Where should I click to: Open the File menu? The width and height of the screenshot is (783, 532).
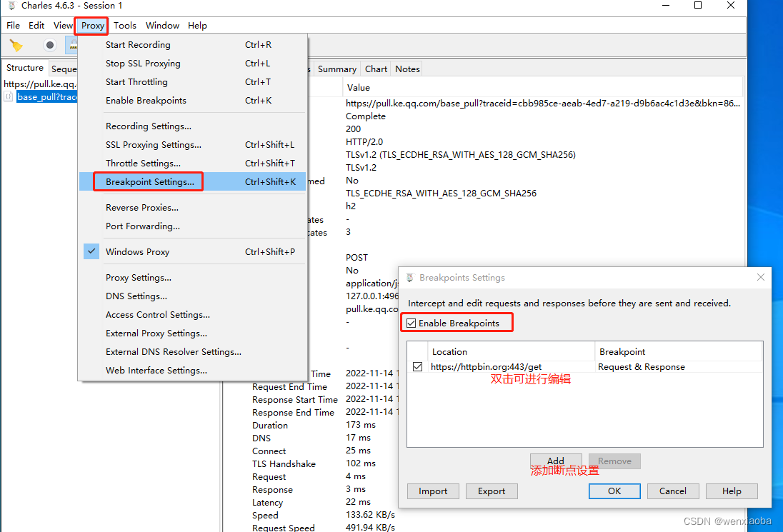[x=13, y=26]
